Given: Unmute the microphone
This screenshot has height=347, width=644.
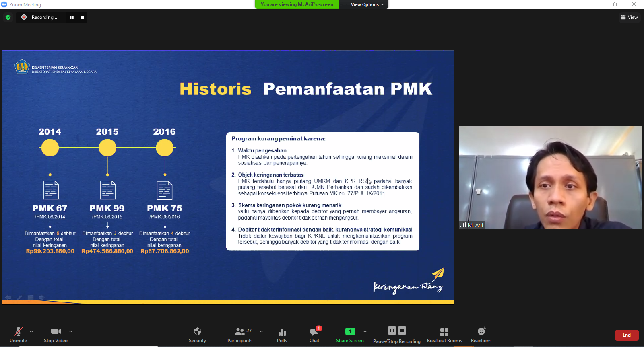Looking at the screenshot, I should click(18, 335).
